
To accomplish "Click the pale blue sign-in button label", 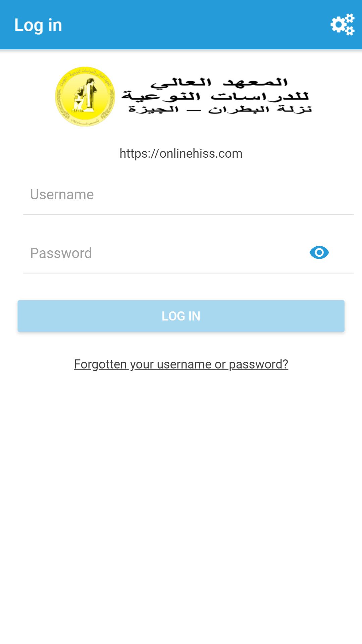I will (x=181, y=316).
